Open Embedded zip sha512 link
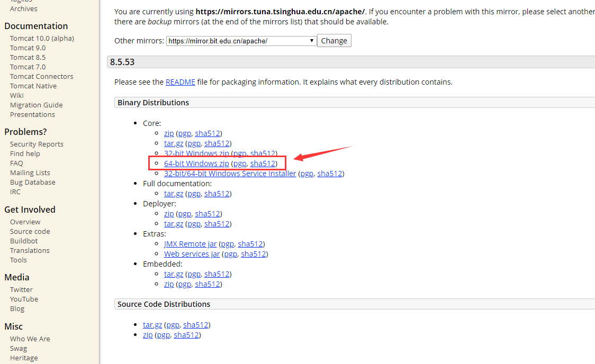595x364 pixels. pyautogui.click(x=208, y=284)
